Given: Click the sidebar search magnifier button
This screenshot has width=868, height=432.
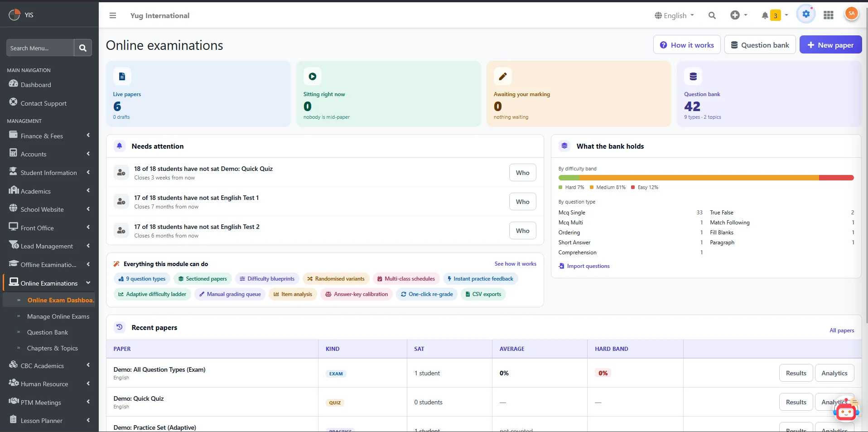Looking at the screenshot, I should click(x=82, y=48).
